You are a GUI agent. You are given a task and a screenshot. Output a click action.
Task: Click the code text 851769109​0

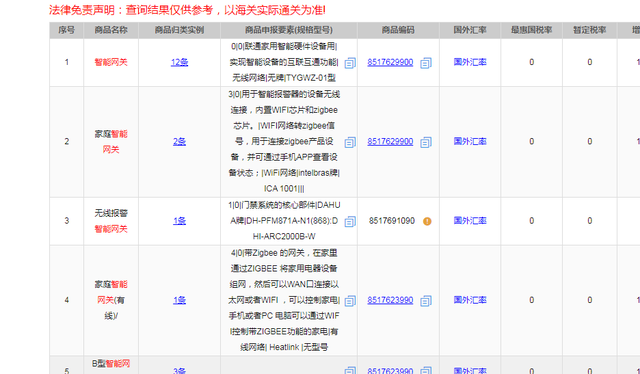click(392, 221)
